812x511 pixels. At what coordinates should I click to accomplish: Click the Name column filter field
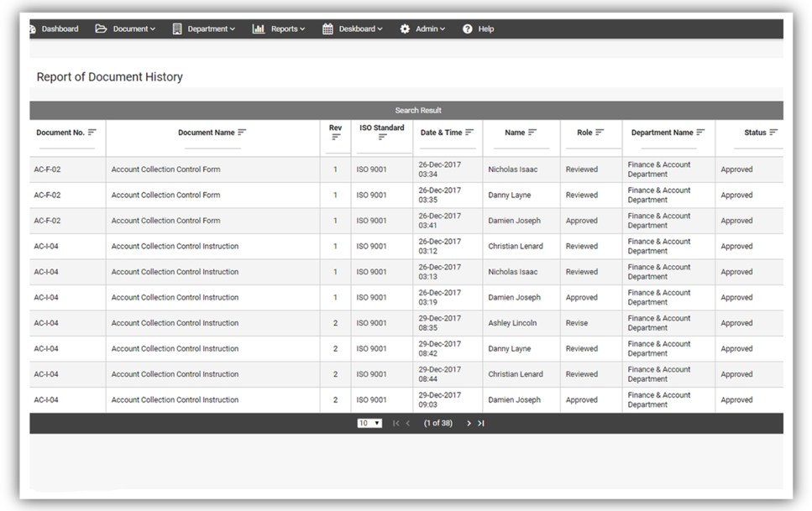coord(521,144)
